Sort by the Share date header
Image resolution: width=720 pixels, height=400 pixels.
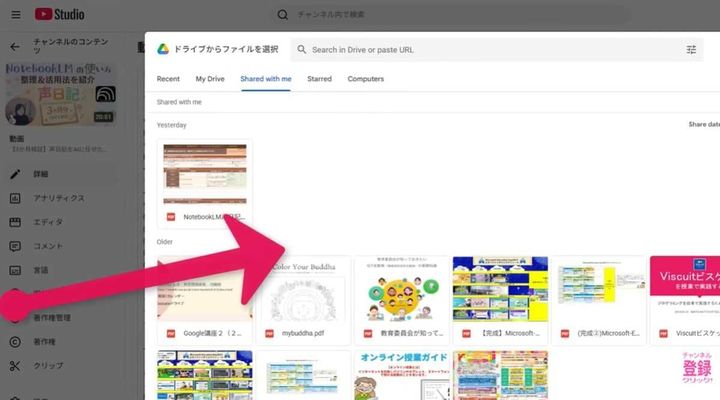coord(704,124)
